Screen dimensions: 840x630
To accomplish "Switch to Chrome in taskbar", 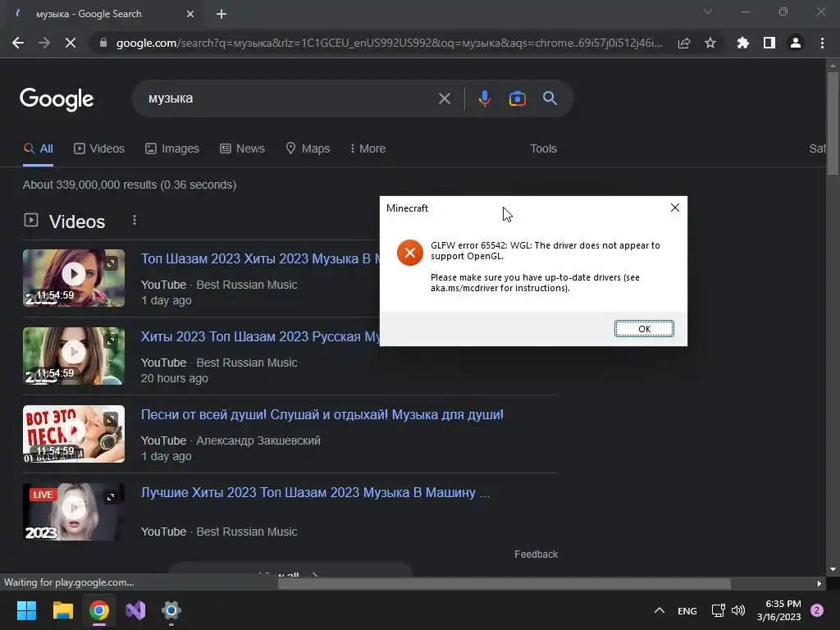I will coord(99,610).
